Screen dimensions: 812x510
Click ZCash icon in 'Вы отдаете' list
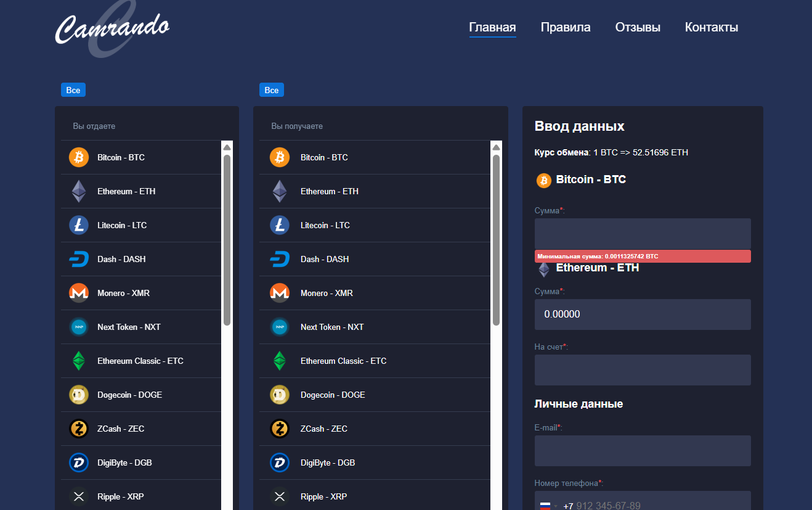(79, 429)
